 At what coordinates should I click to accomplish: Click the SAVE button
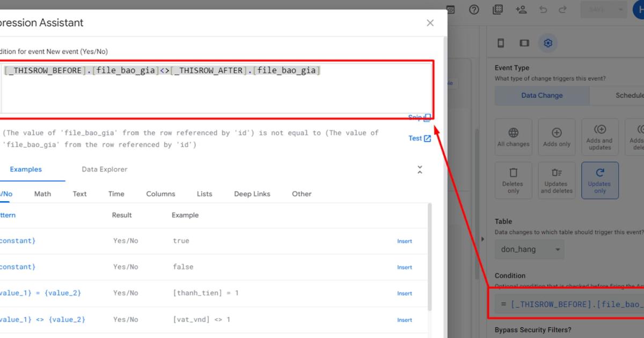[x=596, y=10]
